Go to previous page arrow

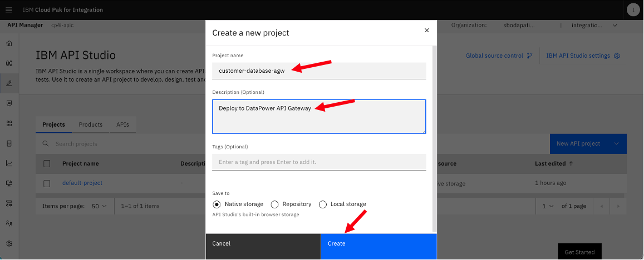click(x=602, y=206)
